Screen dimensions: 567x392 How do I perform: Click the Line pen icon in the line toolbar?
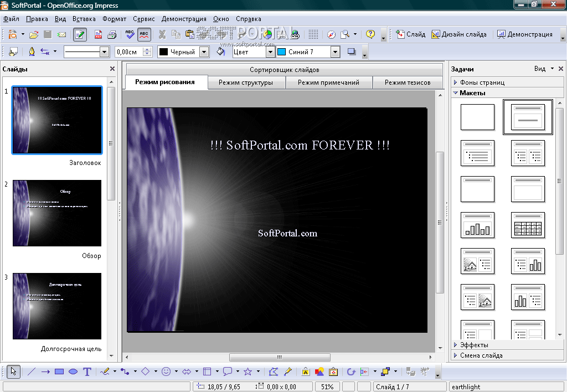[x=32, y=52]
